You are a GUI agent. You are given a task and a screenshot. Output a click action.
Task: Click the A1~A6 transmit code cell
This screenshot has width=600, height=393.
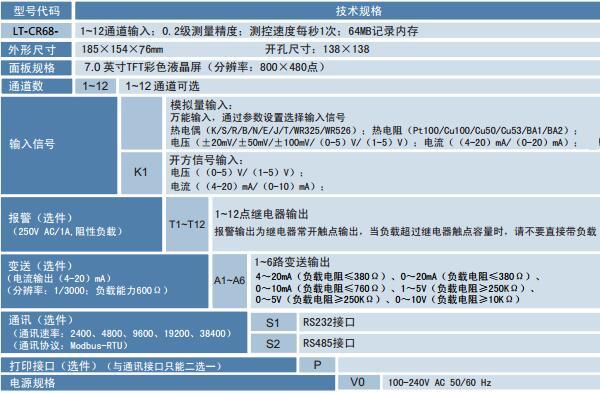coord(230,280)
